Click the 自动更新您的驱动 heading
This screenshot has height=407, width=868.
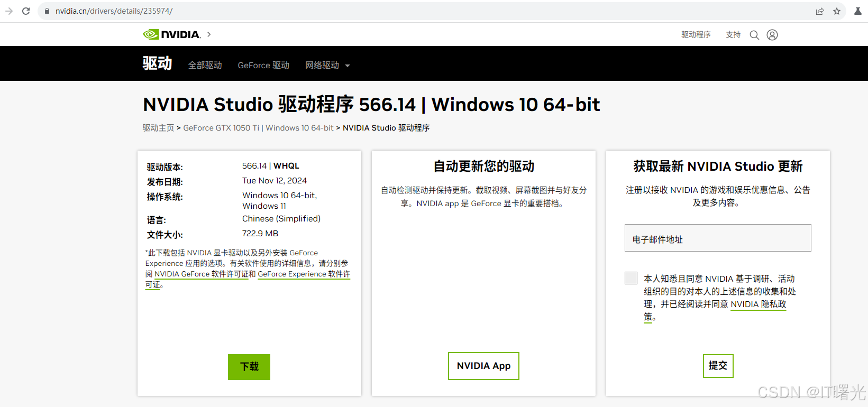tap(484, 166)
